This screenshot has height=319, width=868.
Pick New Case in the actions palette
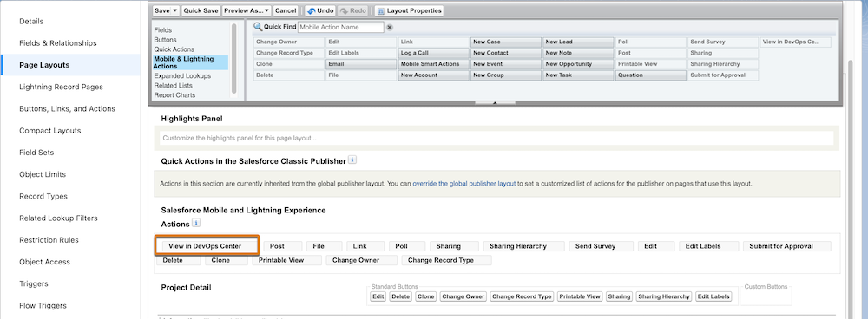click(505, 42)
